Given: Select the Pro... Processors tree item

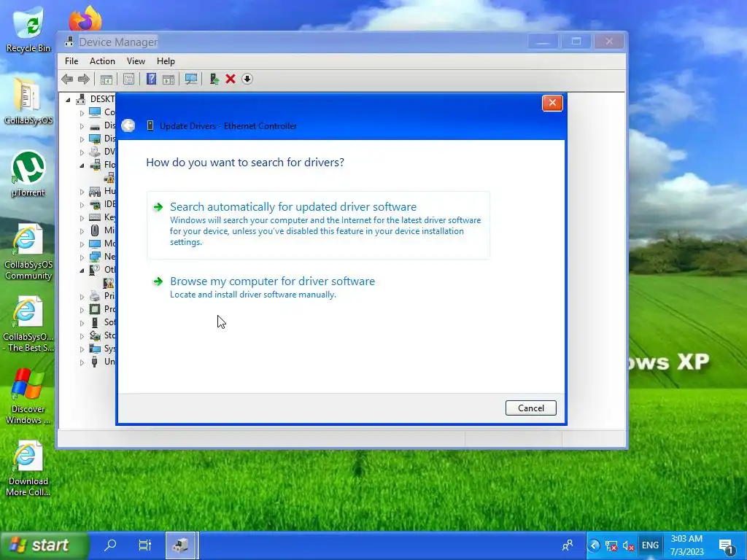Looking at the screenshot, I should point(102,309).
